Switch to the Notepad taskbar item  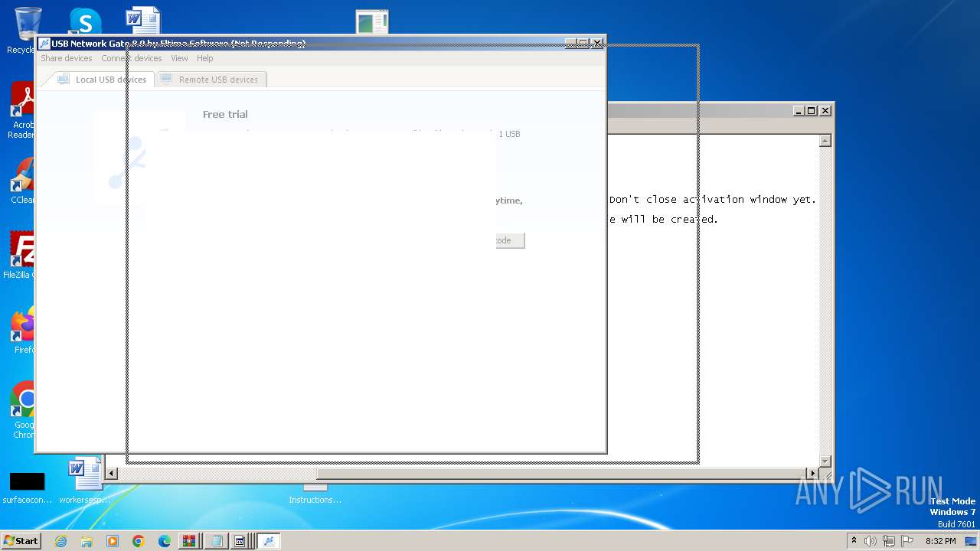[x=217, y=541]
